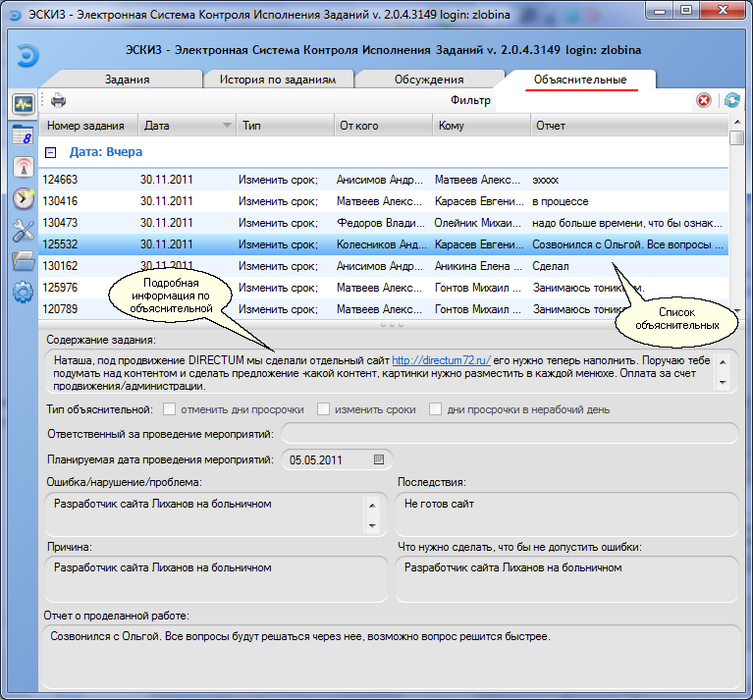Check "отменить дни просрочки" checkbox
The height and width of the screenshot is (700, 753).
pyautogui.click(x=169, y=409)
